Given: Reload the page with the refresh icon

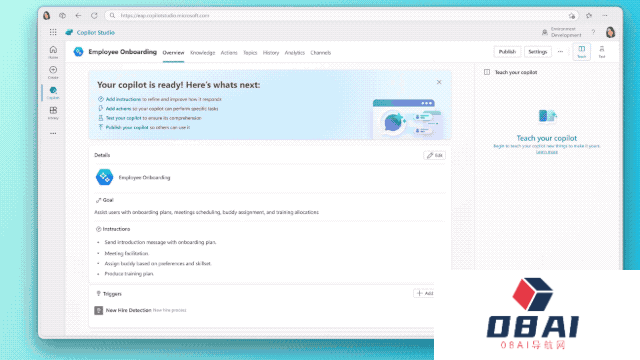Looking at the screenshot, I should pyautogui.click(x=94, y=16).
